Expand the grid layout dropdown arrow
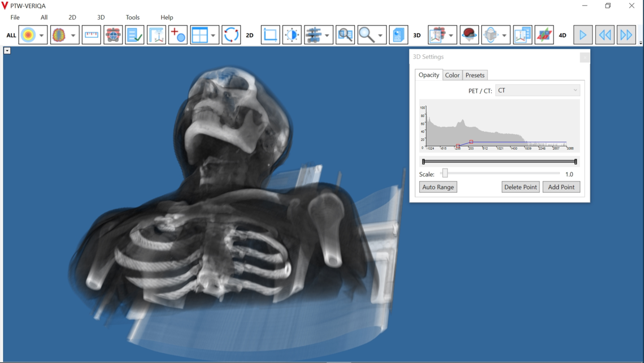 pos(212,34)
